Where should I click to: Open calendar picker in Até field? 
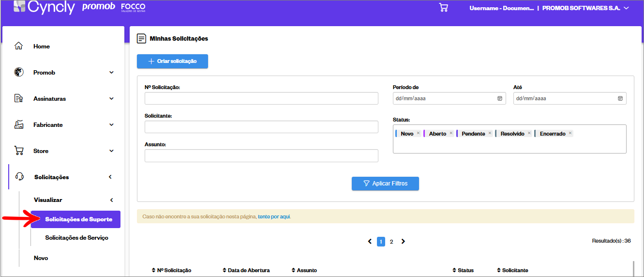tap(620, 98)
